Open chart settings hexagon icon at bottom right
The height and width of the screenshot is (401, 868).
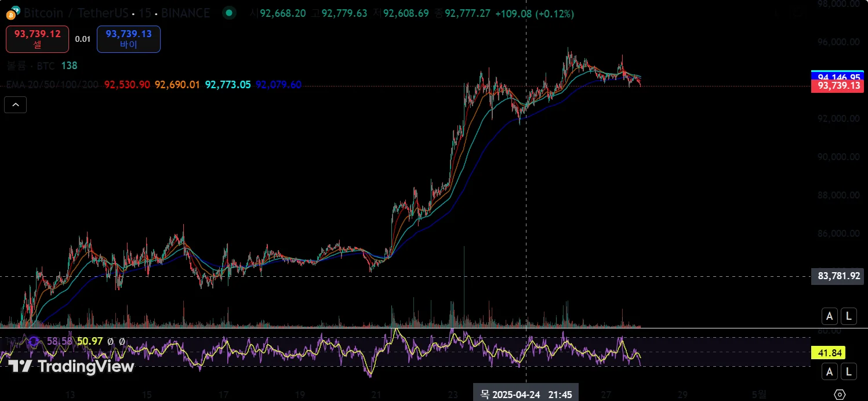pos(840,394)
